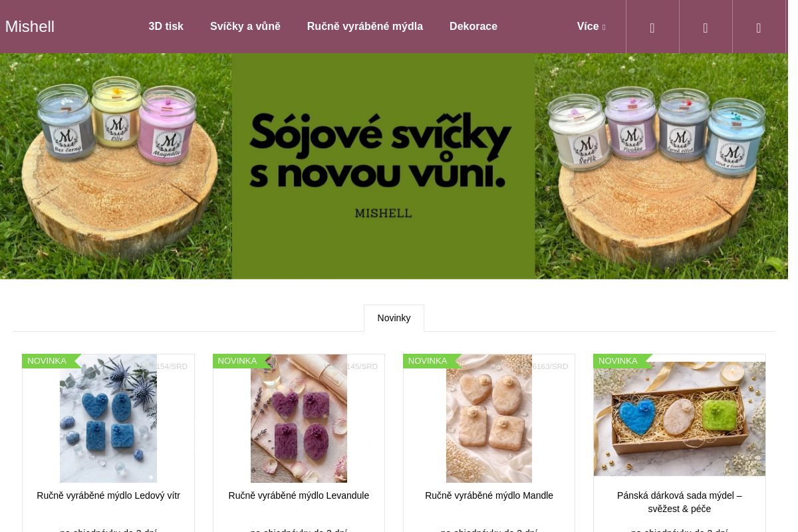
Task: Open Ručně vyráběné mýdlo Ledový vítr link
Action: pos(108,495)
